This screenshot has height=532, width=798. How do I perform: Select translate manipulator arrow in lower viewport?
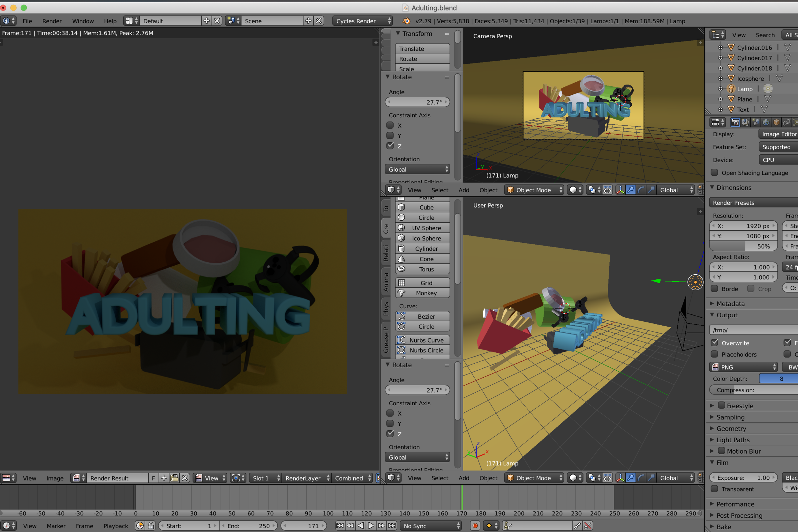(x=631, y=478)
